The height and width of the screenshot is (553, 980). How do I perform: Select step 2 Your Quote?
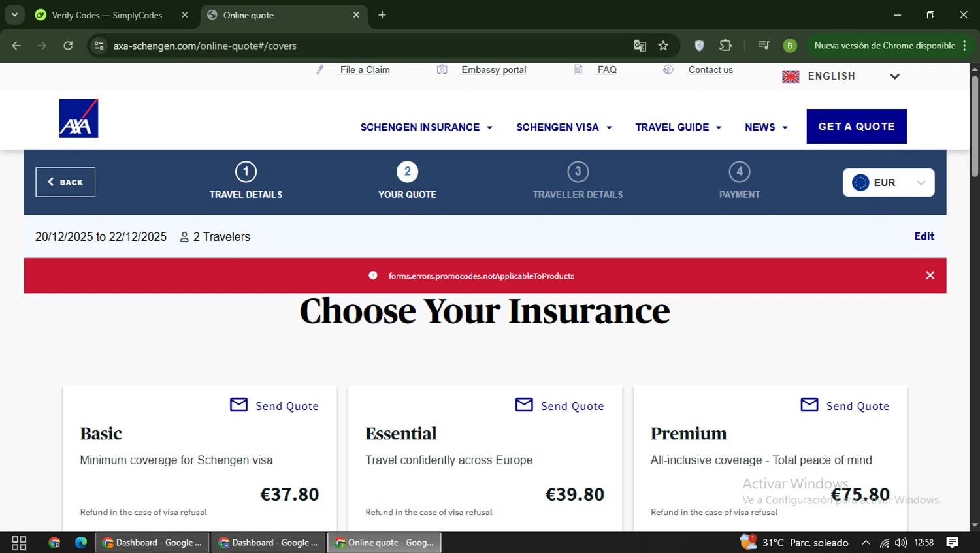tap(408, 180)
